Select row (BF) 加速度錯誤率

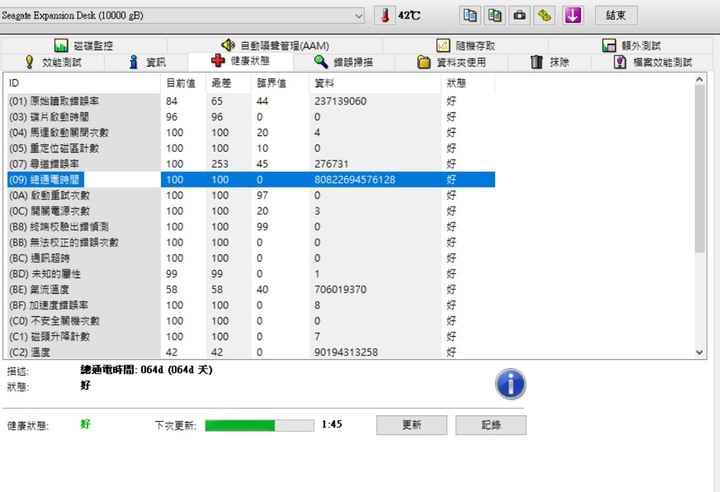(251, 305)
